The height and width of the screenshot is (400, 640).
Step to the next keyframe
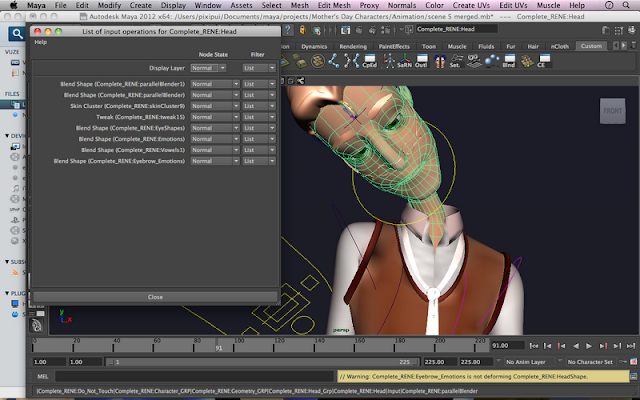tap(603, 346)
